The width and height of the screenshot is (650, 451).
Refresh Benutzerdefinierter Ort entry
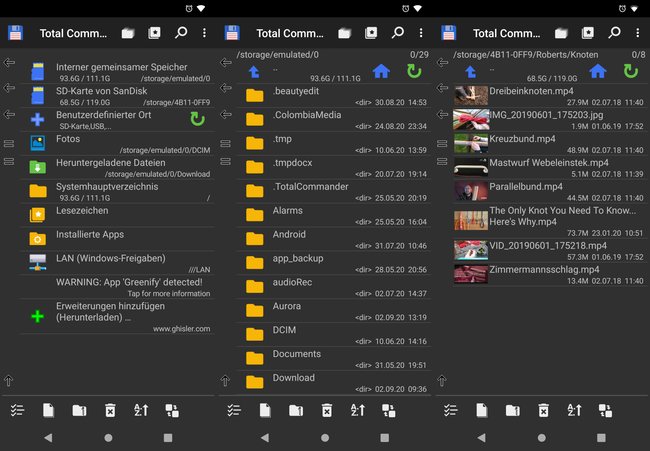tap(197, 119)
